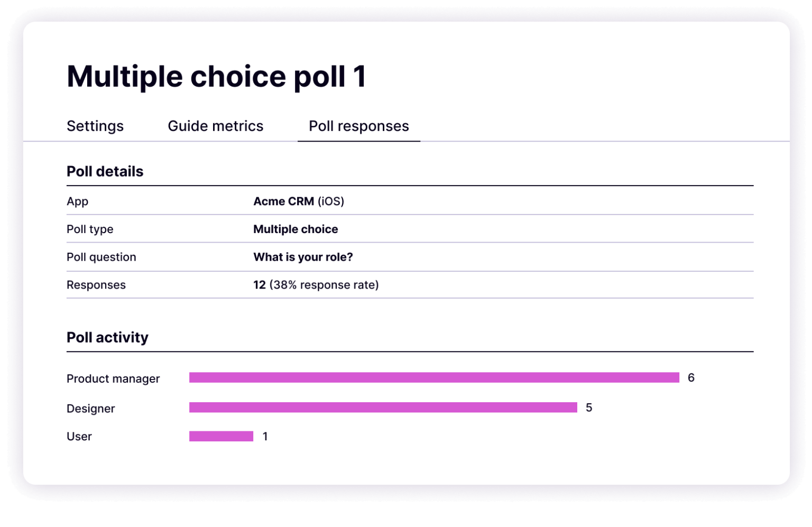
Task: Select the Poll responses tab
Action: pos(358,126)
